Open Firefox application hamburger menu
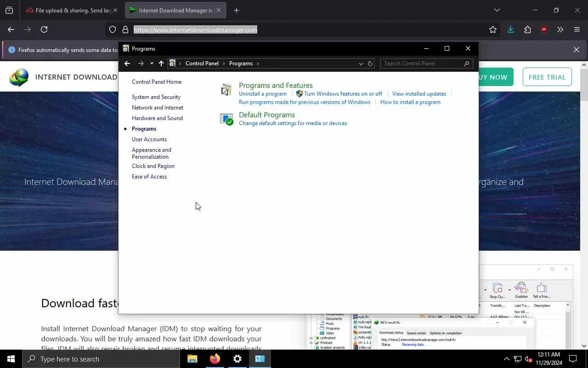Screen dimensions: 588x368 pyautogui.click(x=577, y=29)
